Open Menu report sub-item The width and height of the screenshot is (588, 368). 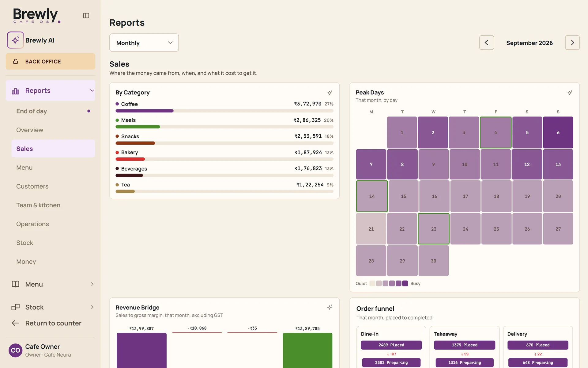(x=53, y=167)
